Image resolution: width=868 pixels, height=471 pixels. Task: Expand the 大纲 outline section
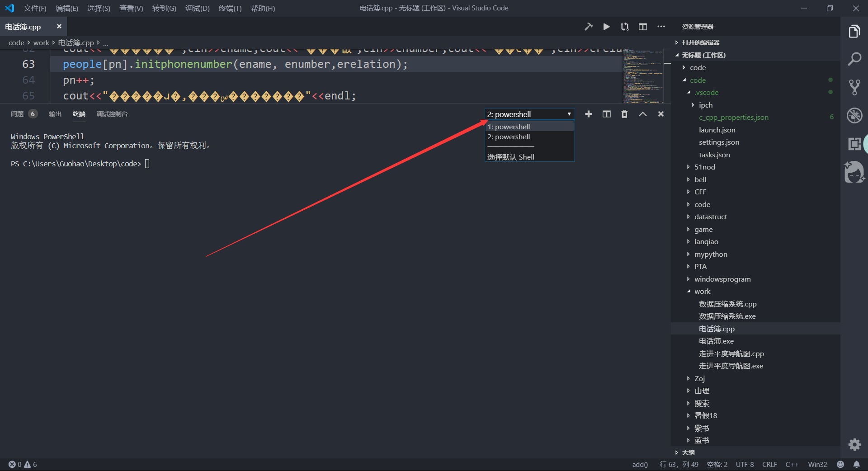(x=755, y=452)
